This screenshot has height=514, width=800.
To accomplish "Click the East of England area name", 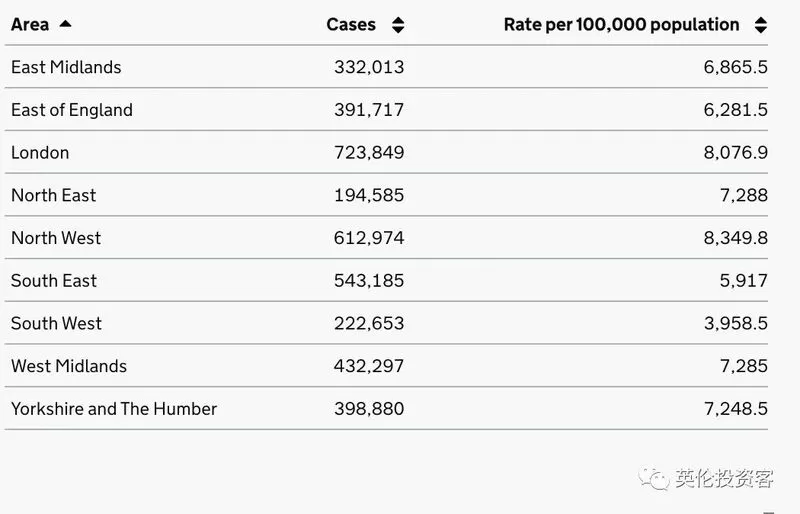I will (x=72, y=110).
